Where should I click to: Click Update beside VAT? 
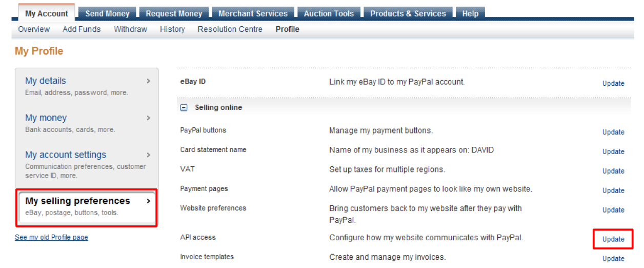click(613, 171)
